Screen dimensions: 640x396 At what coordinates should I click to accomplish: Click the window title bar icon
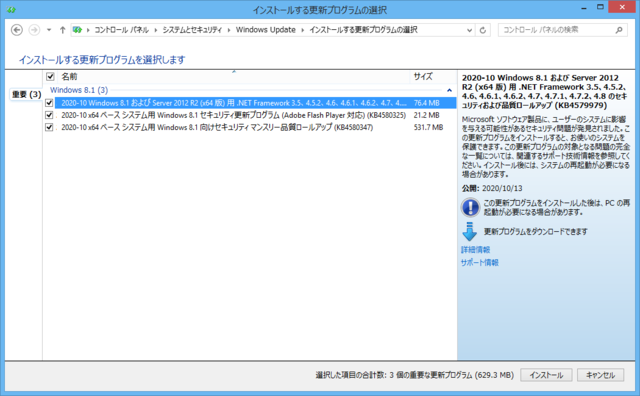11,9
